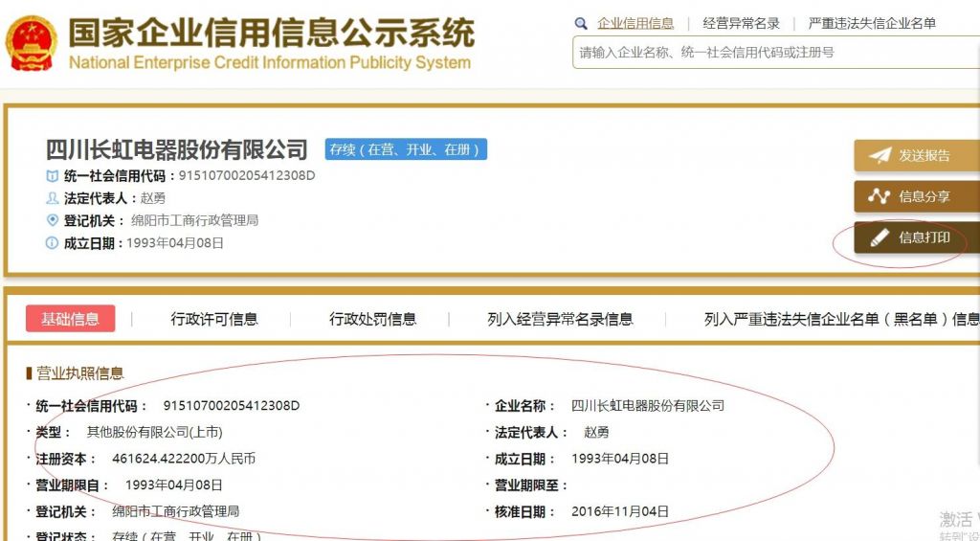Click the header legal representative name 赵勇

pos(153,198)
